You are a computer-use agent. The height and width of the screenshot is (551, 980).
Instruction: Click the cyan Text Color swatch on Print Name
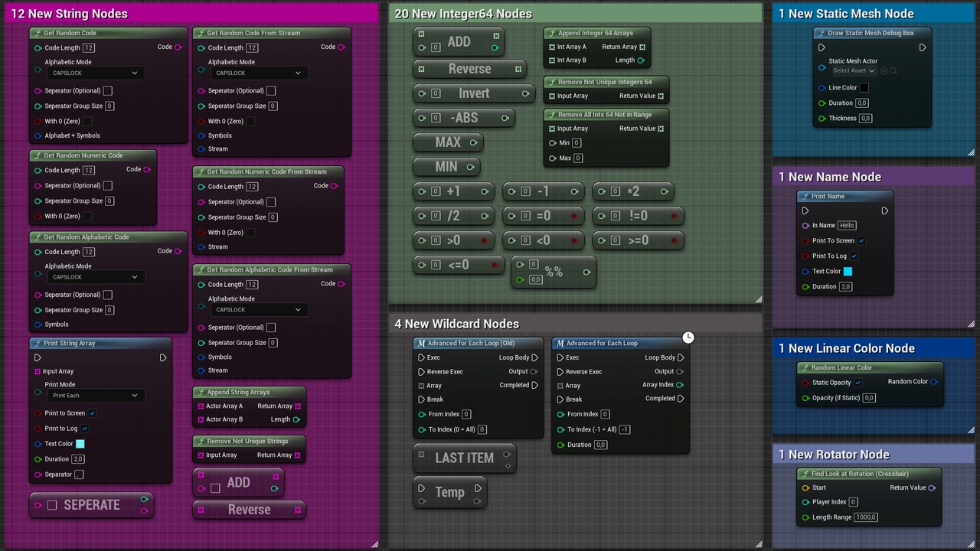tap(848, 271)
